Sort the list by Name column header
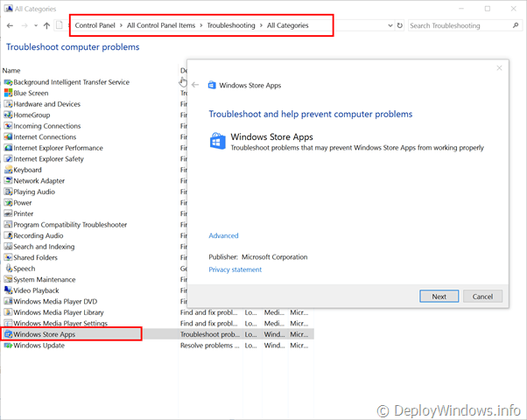Viewport: 527px width, 420px height. 11,70
